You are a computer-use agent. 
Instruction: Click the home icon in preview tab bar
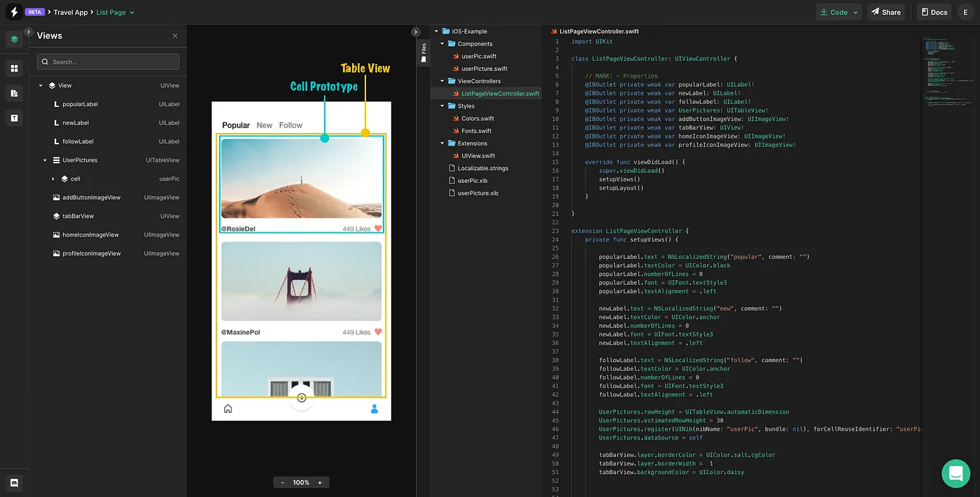[x=227, y=409]
